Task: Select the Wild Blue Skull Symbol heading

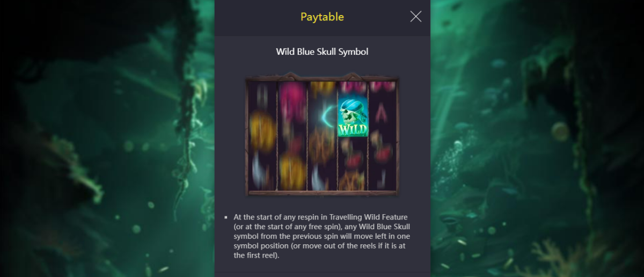Action: (322, 52)
